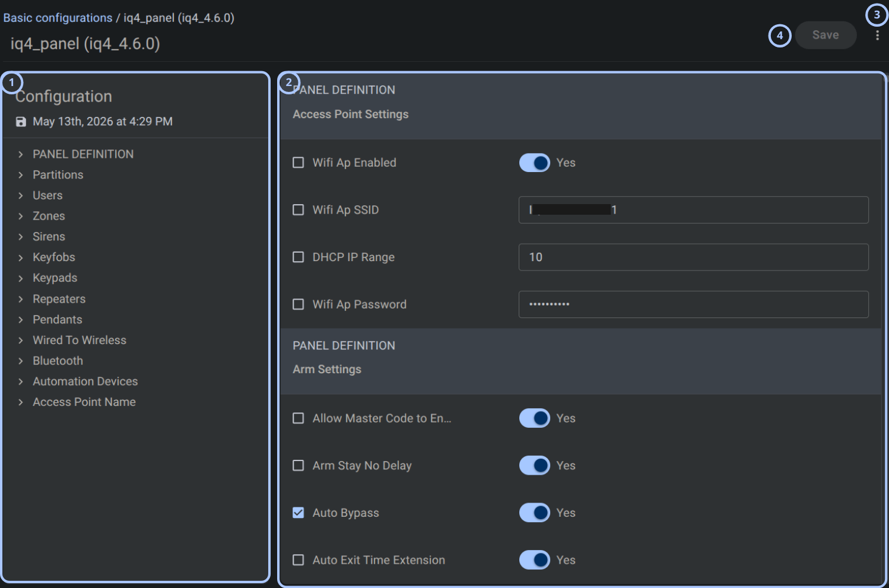Image resolution: width=889 pixels, height=588 pixels.
Task: Click the 'May 13th, 2026 at 4:29 PM' timestamp
Action: point(103,122)
